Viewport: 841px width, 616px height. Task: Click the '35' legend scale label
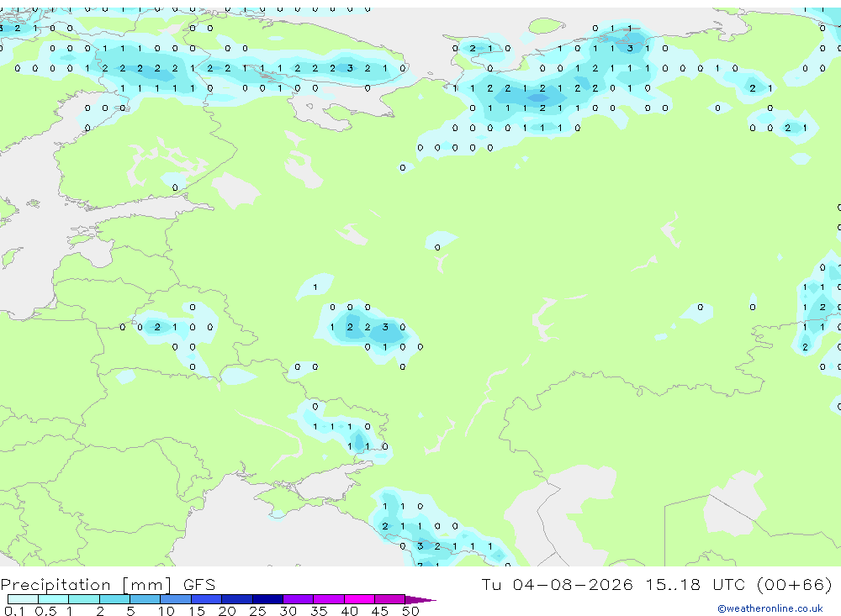coord(319,611)
